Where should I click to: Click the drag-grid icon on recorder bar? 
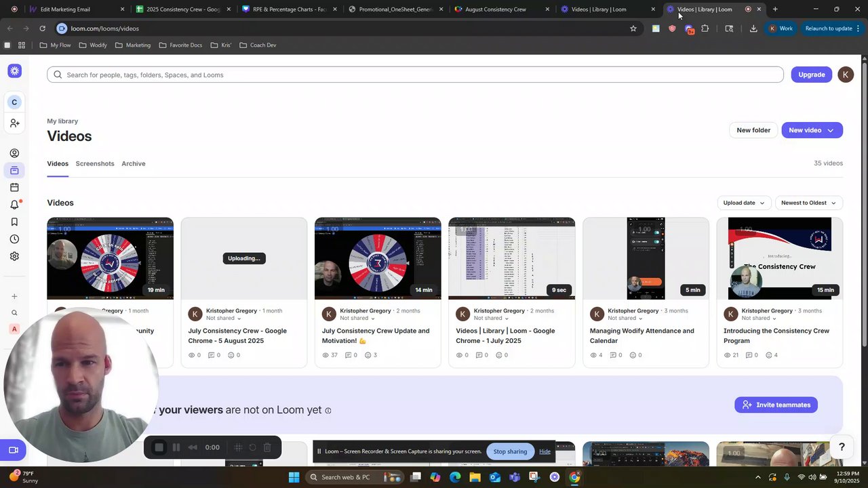click(238, 447)
